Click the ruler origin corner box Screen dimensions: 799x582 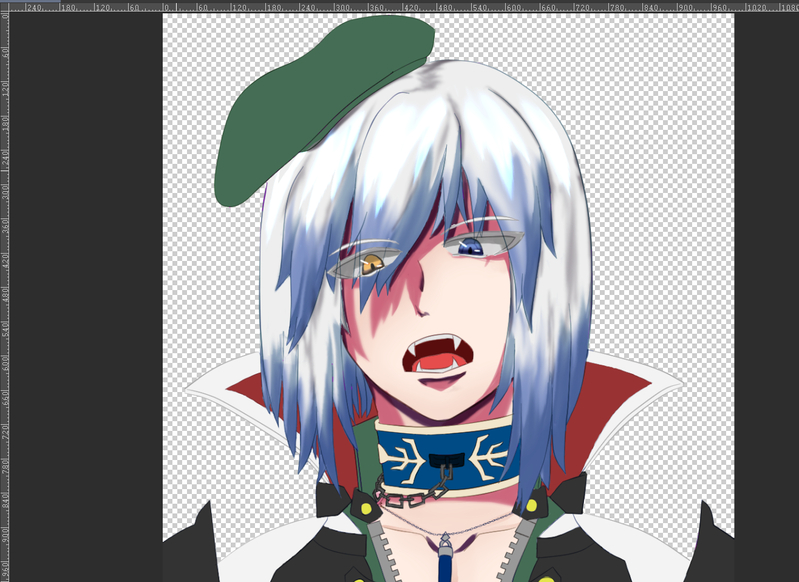tap(5, 8)
